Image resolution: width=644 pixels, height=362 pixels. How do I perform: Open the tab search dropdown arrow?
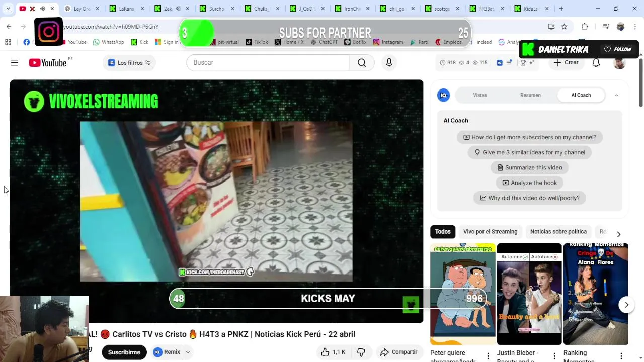click(x=8, y=9)
